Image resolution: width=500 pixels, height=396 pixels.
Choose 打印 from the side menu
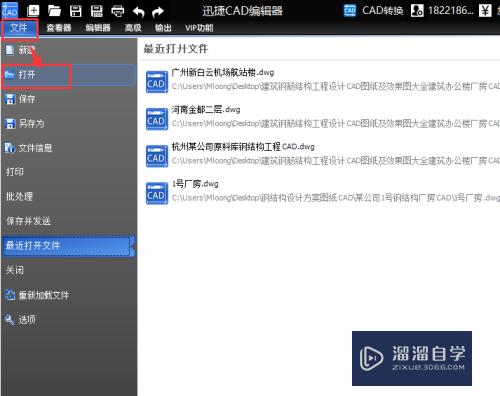tap(69, 172)
